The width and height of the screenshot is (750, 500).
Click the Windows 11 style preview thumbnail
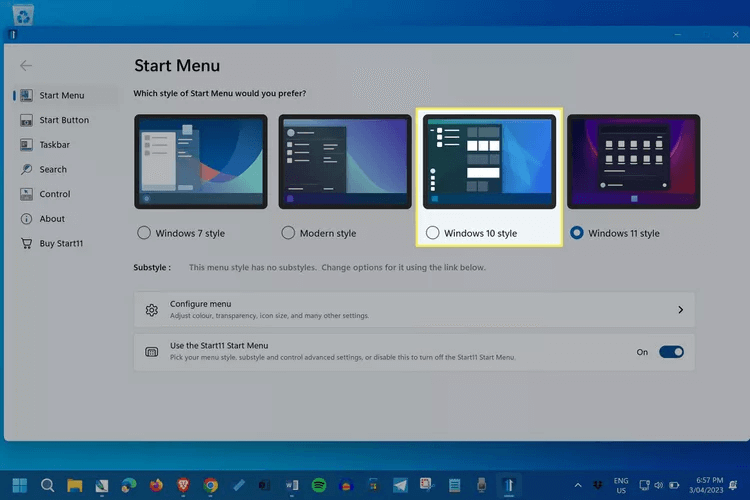pos(634,162)
